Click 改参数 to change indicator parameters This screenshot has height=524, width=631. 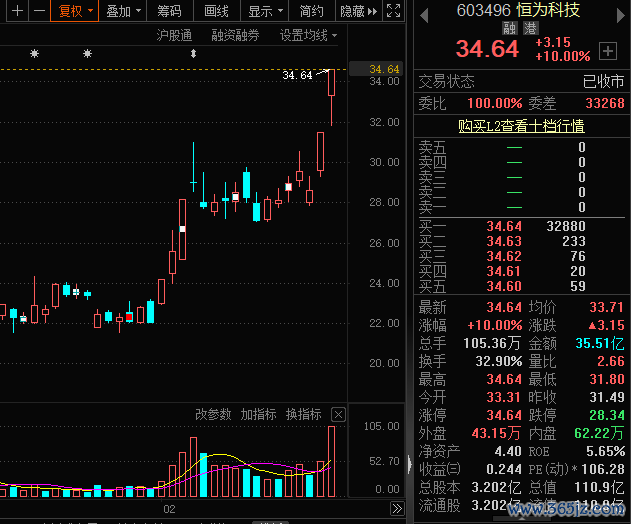point(213,414)
